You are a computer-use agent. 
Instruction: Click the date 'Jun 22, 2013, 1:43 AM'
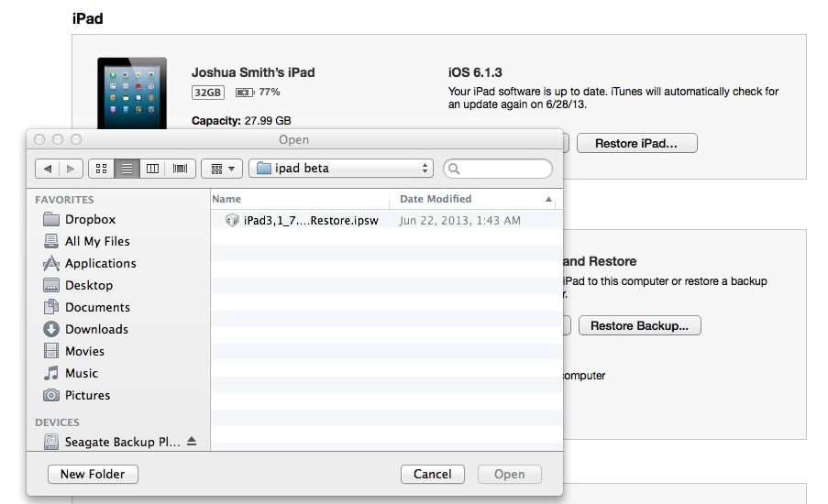pos(459,221)
